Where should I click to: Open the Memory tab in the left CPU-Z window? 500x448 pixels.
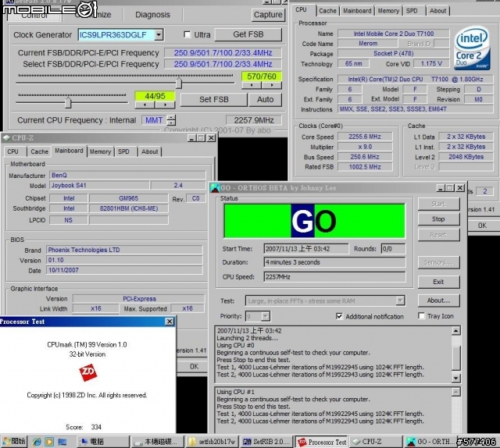100,151
